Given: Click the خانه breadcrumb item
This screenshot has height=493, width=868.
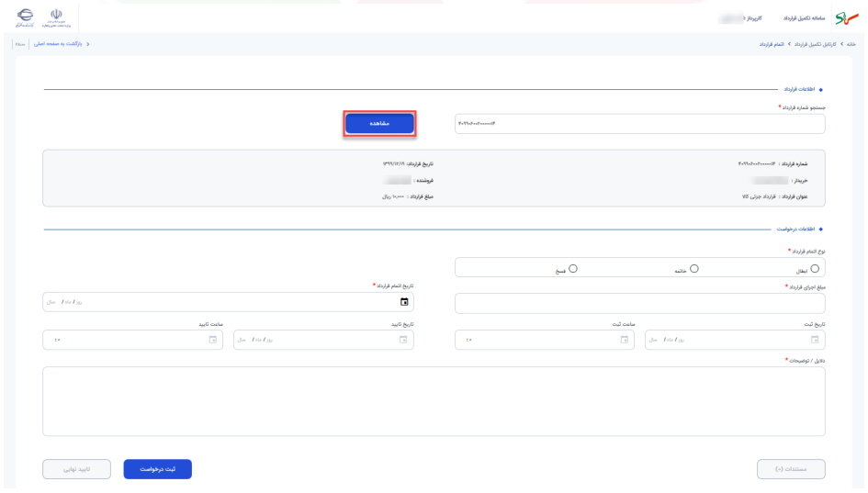Looking at the screenshot, I should pos(851,44).
